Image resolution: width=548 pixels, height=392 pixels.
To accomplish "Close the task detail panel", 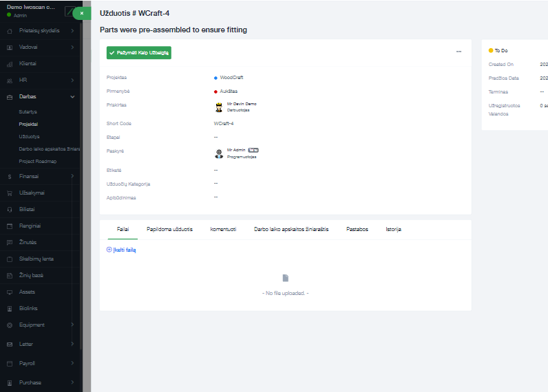I will click(81, 13).
